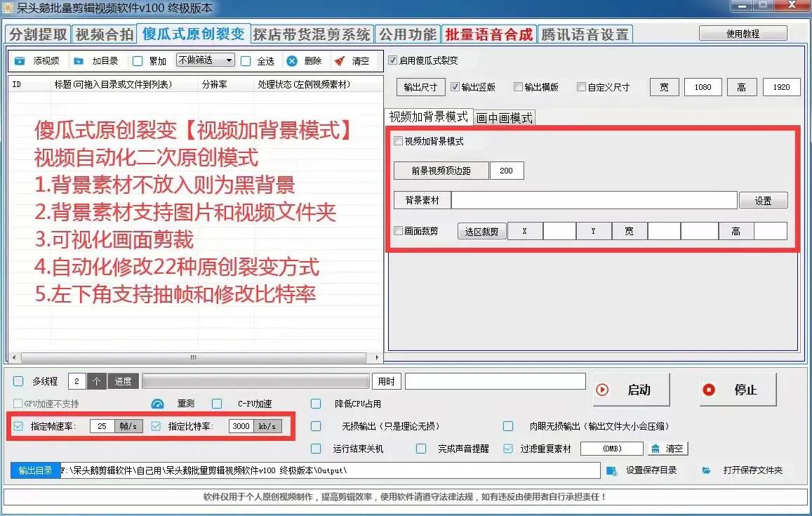
Task: Click the width value field showing 1080
Action: point(703,86)
